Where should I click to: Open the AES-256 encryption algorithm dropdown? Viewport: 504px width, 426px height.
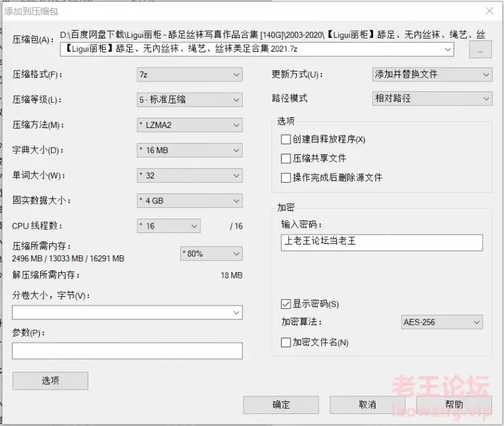coord(442,322)
